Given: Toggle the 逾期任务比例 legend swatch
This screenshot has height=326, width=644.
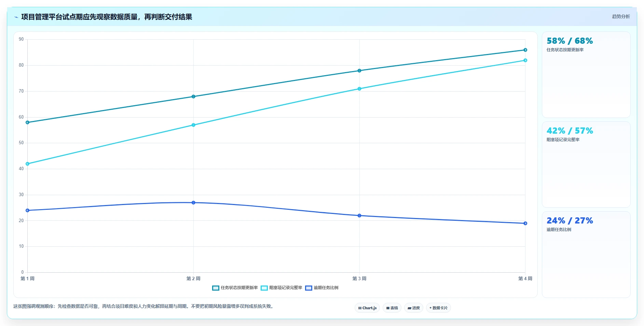Looking at the screenshot, I should click(309, 288).
